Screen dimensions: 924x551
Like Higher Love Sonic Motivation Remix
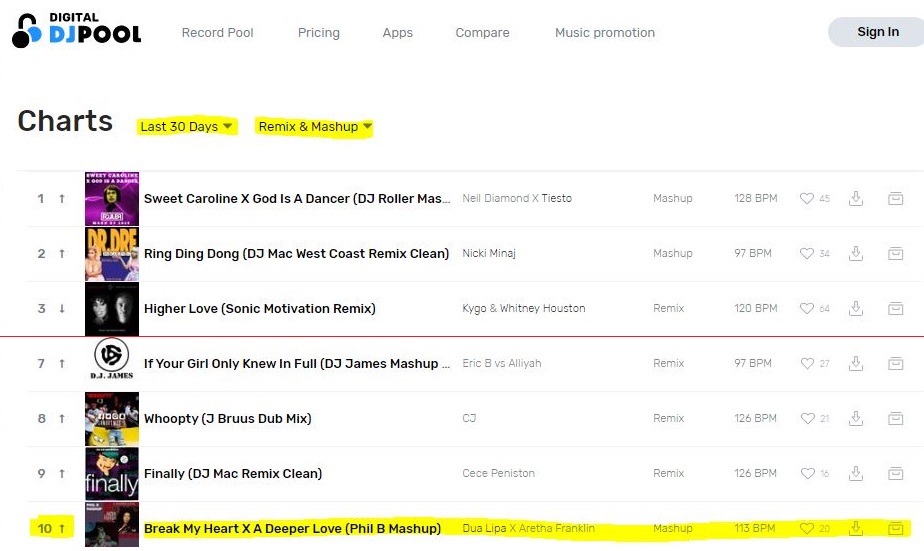point(807,308)
